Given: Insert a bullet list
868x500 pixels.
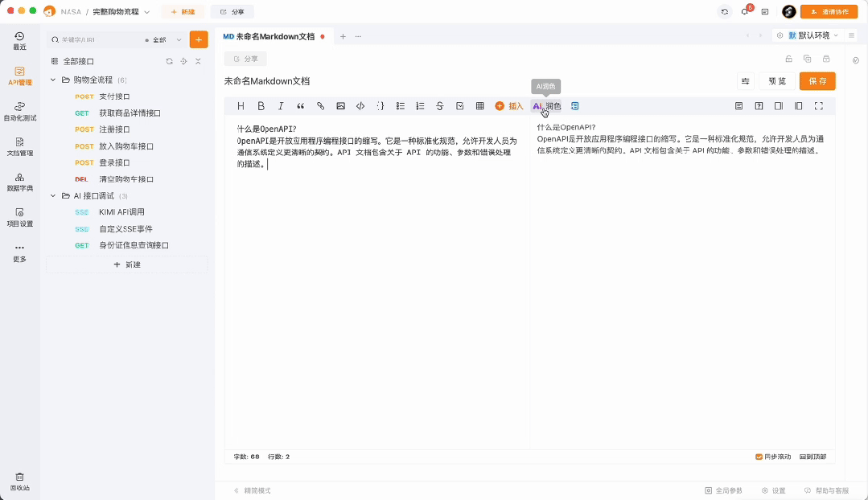Looking at the screenshot, I should click(401, 105).
